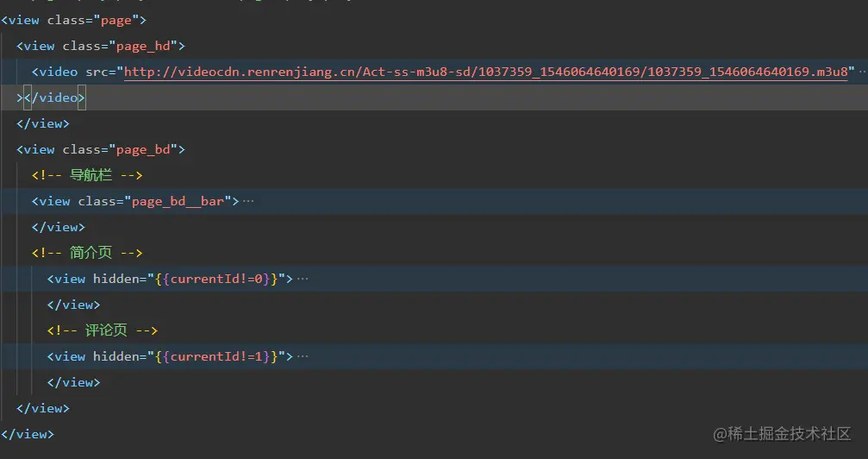The height and width of the screenshot is (459, 868).
Task: Expand folded ellipsis after page_bd__bar view
Action: click(248, 201)
